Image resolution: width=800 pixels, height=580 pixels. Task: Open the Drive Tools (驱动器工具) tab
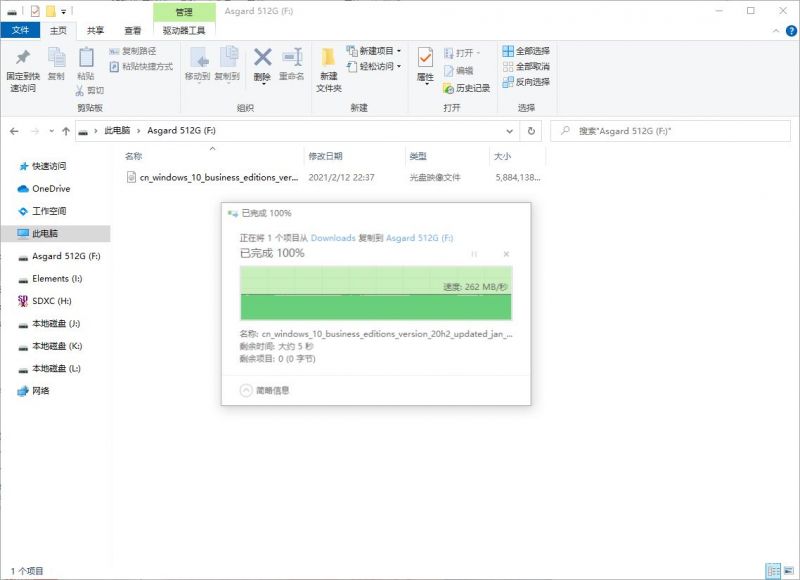point(184,31)
